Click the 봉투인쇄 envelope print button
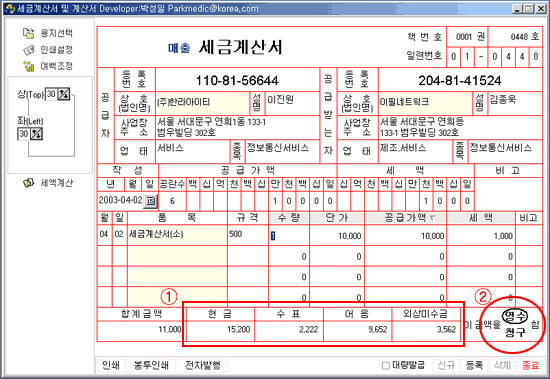Image resolution: width=550 pixels, height=379 pixels. (151, 365)
